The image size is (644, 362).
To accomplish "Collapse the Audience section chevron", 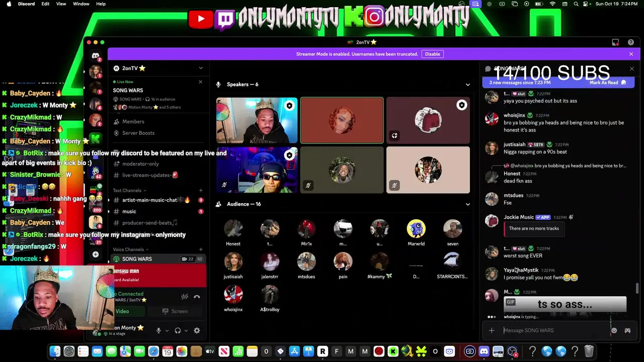I will point(467,204).
